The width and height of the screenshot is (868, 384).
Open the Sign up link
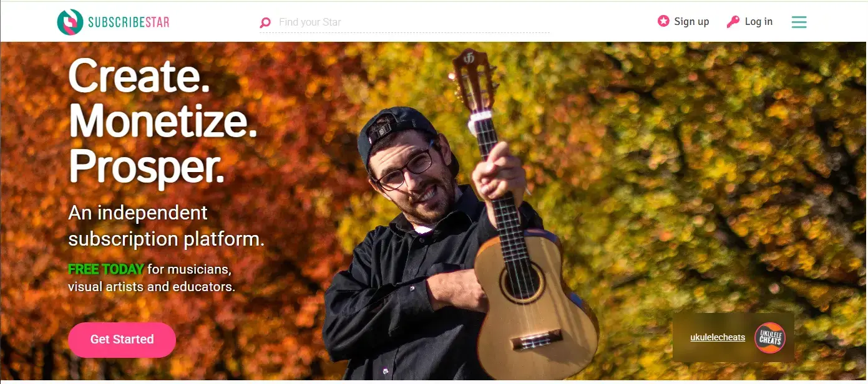pos(691,22)
